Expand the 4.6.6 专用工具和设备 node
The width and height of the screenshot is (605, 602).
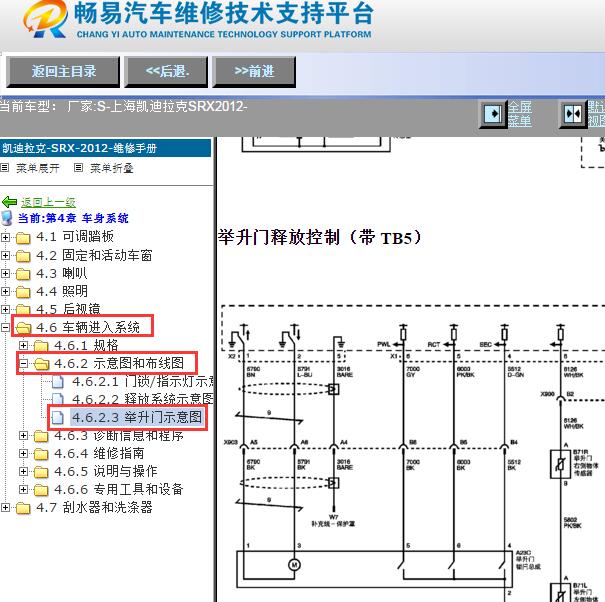[x=24, y=489]
